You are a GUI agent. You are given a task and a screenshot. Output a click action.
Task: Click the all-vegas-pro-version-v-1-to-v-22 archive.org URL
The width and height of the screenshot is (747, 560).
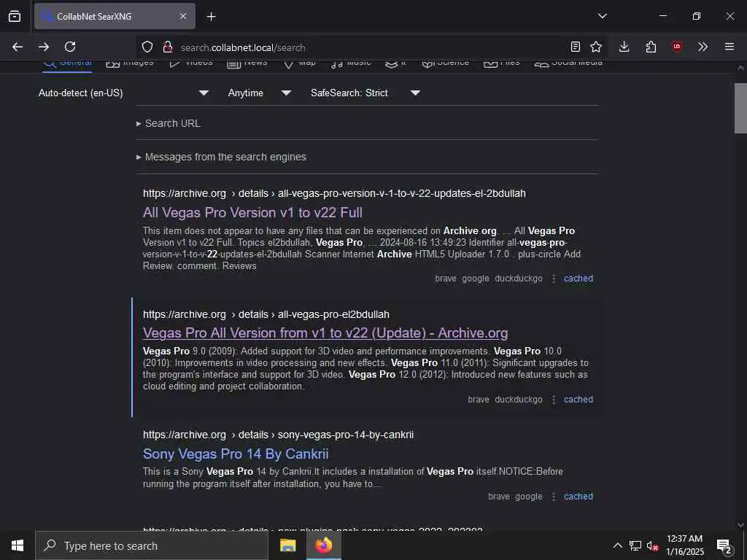click(x=334, y=193)
